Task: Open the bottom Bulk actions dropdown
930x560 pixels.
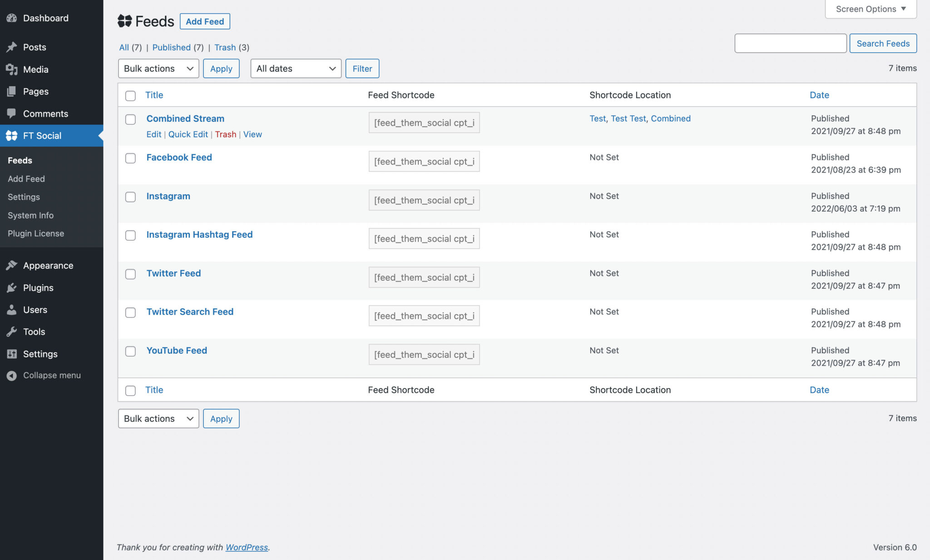Action: (158, 419)
